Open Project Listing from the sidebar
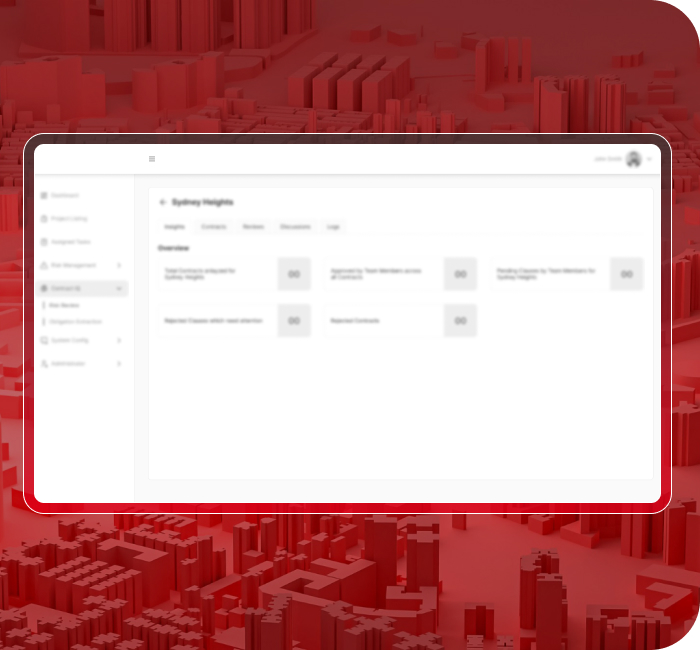This screenshot has height=650, width=700. pos(69,219)
